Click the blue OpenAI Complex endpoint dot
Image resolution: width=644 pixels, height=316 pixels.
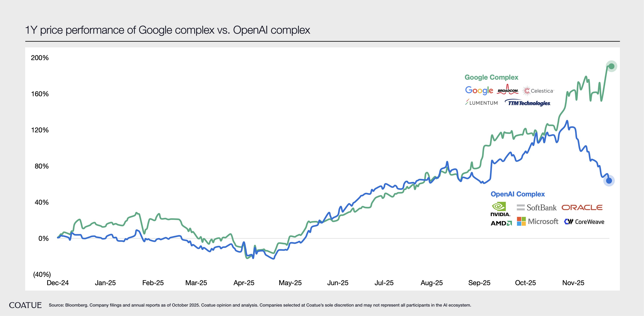coord(609,181)
